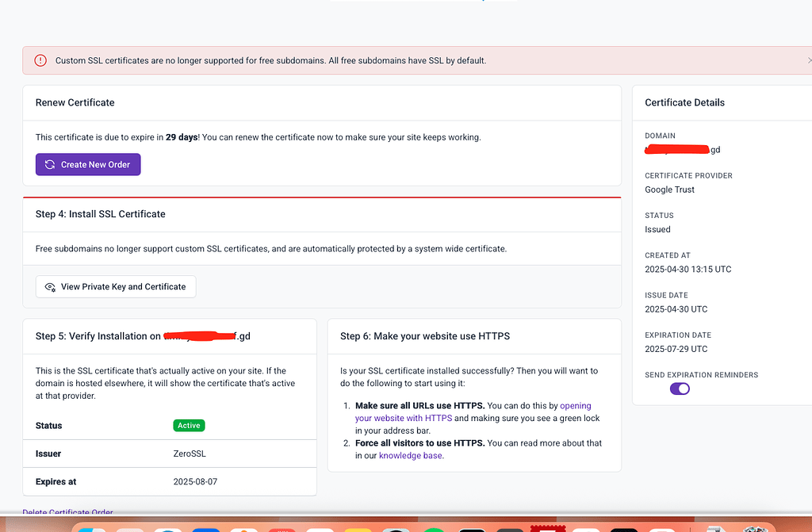Open the knowledge base link

[x=410, y=455]
